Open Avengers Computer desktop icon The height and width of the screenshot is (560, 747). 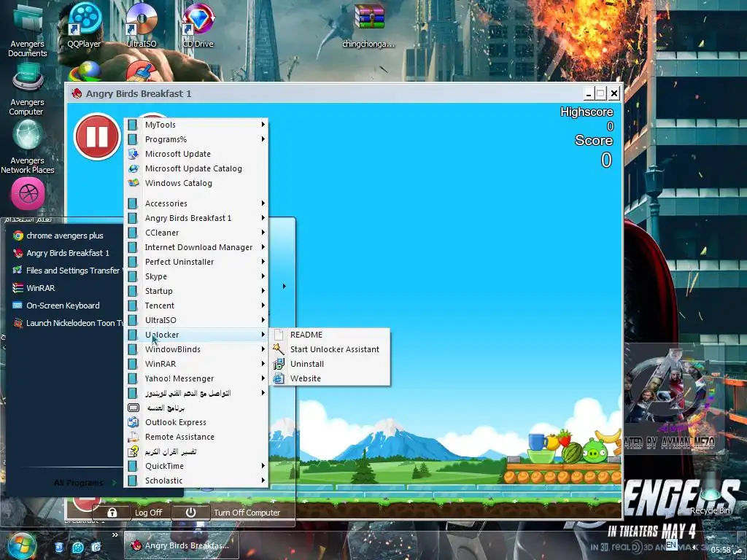click(27, 89)
